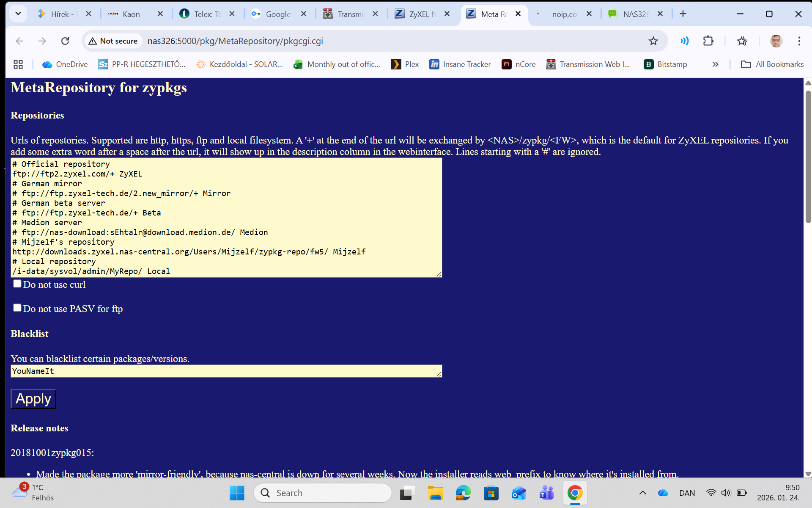The width and height of the screenshot is (812, 508).
Task: Open Microsoft Edge from the taskbar
Action: pos(463,493)
